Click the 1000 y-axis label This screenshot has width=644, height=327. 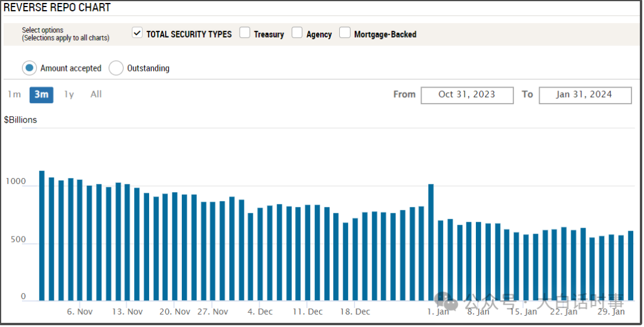(16, 181)
